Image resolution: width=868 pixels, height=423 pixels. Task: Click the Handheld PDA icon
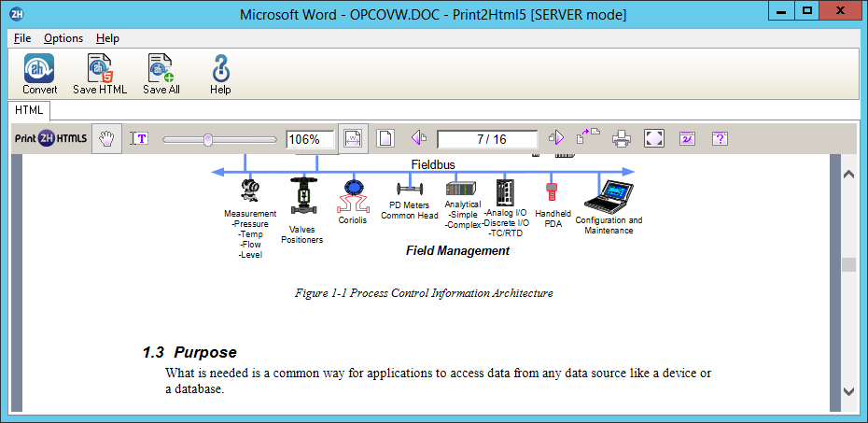point(551,192)
